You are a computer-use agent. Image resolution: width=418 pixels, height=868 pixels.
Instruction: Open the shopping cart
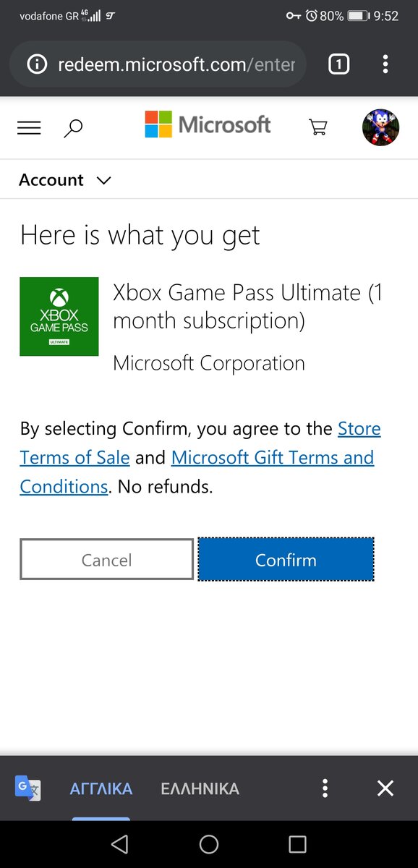(x=317, y=128)
